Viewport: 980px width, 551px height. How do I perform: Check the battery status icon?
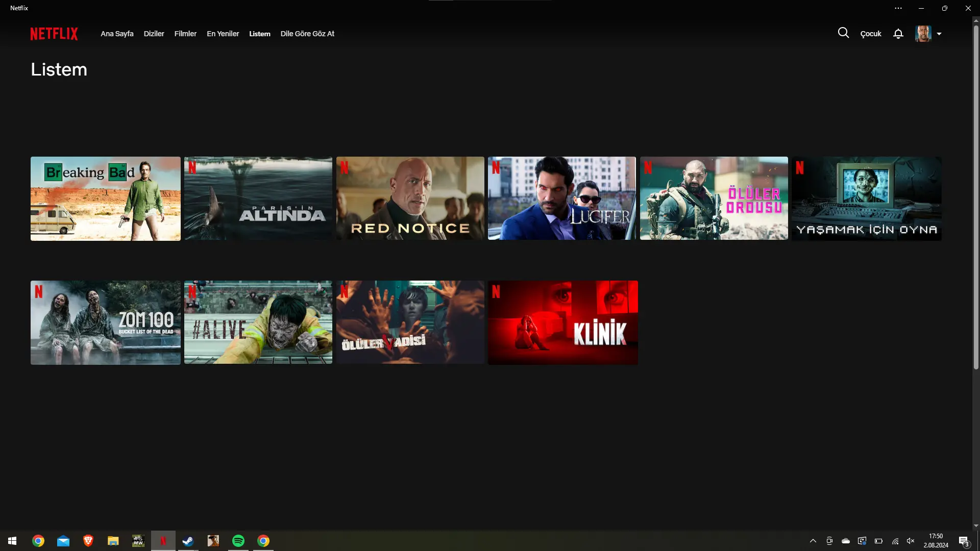coord(878,541)
